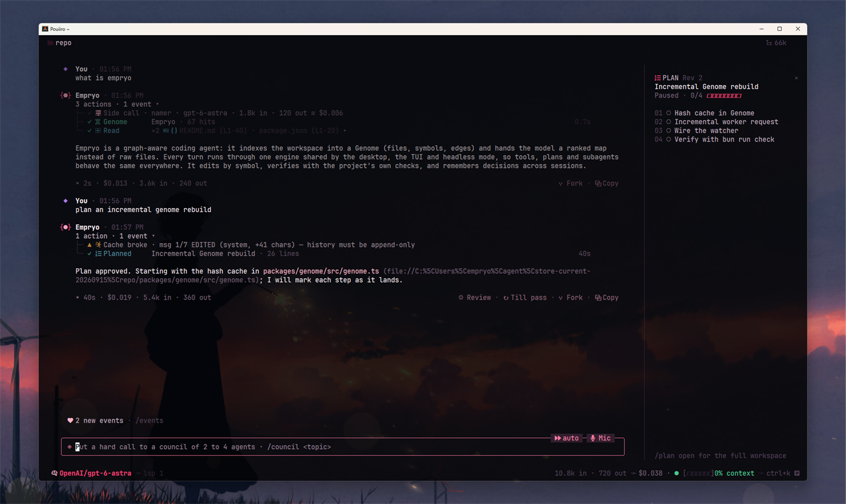Image resolution: width=846 pixels, height=504 pixels.
Task: Click the Empryo avatar icon at 01:56 PM
Action: click(65, 95)
